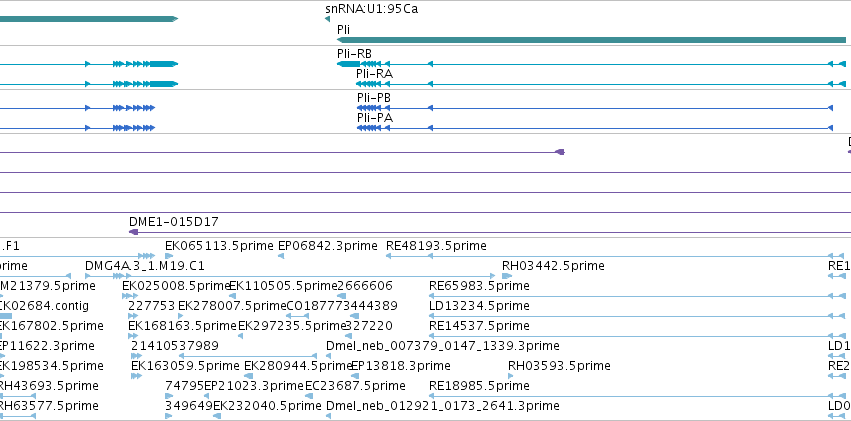
Task: Click the RH03442.5prime feature block
Action: [507, 276]
